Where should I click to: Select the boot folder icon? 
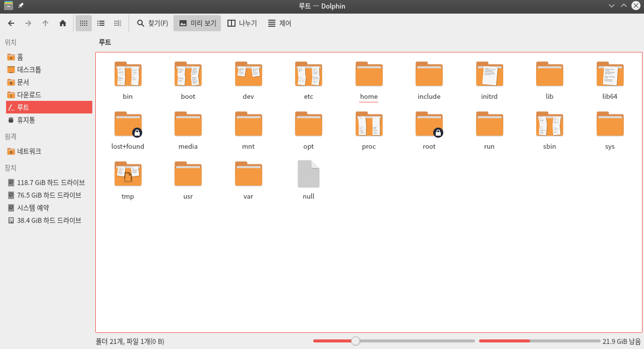[188, 74]
